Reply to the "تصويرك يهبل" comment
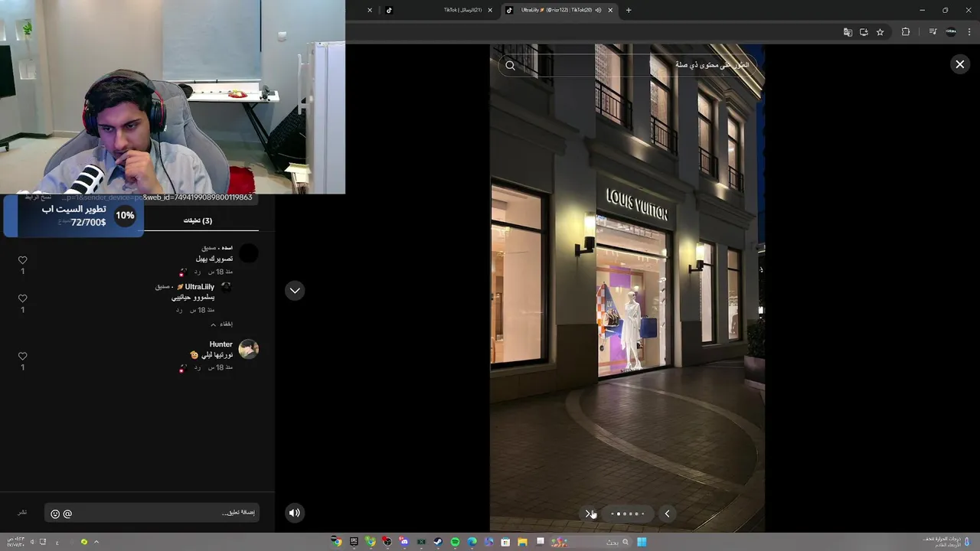980x551 pixels. pyautogui.click(x=197, y=272)
